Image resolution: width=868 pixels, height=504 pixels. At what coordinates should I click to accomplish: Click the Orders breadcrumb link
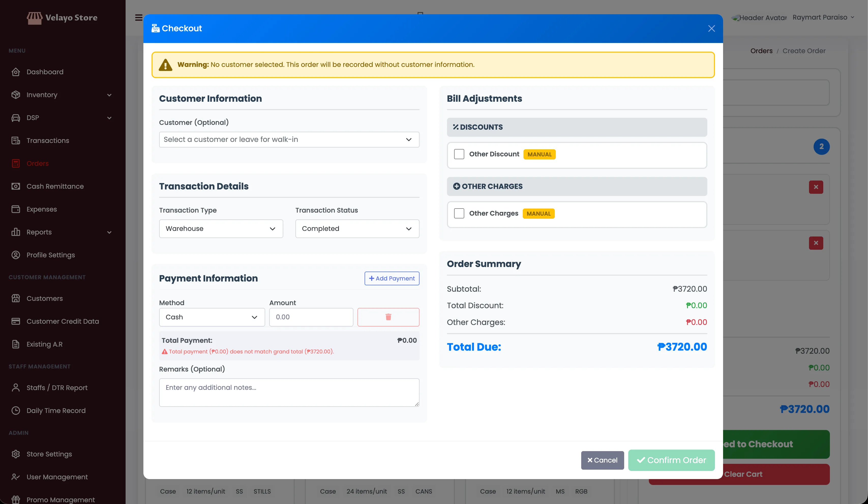[761, 51]
